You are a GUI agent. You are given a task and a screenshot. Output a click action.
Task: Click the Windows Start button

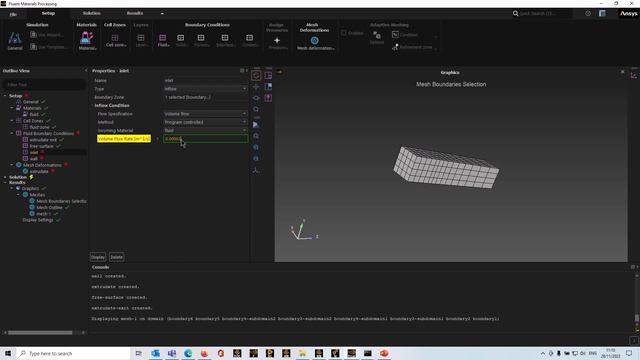tap(8, 353)
